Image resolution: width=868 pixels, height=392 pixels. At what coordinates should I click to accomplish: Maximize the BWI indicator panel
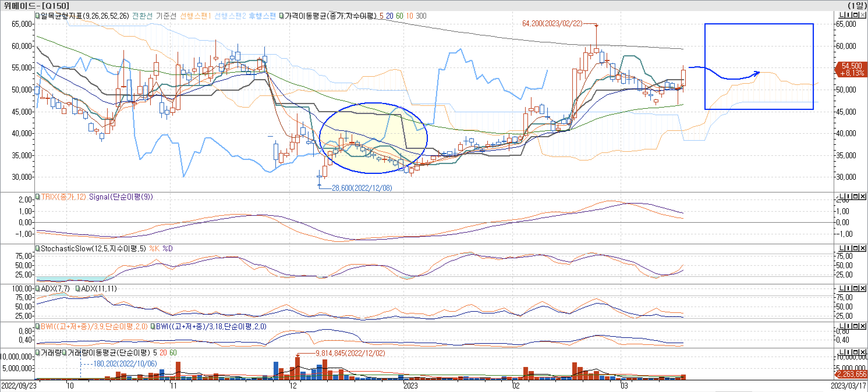click(855, 326)
